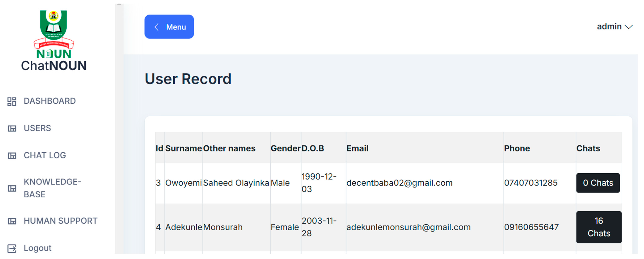The width and height of the screenshot is (644, 259).
Task: Click the Logout link text
Action: point(38,248)
